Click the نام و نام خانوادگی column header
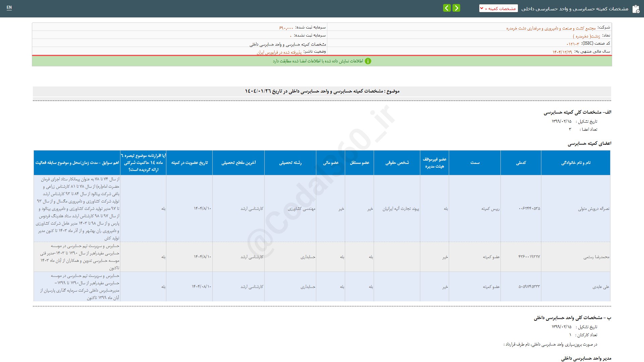 pyautogui.click(x=576, y=163)
